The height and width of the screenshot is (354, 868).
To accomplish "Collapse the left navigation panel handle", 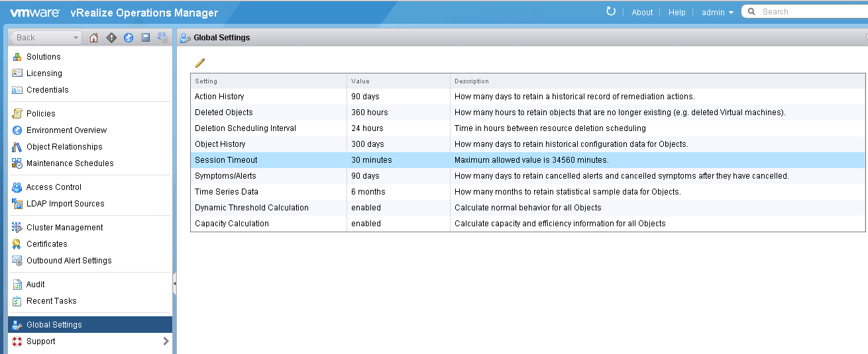I will 174,284.
